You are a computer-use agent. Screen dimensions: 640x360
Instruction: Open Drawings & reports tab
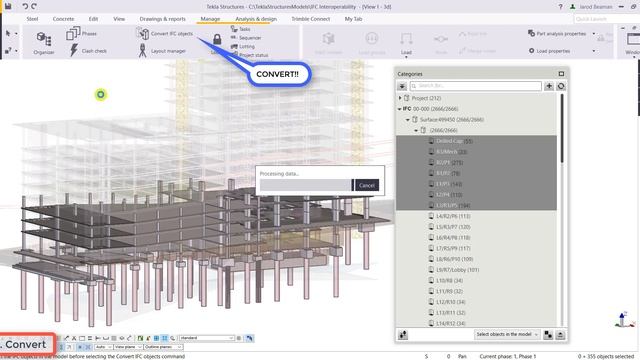coord(162,19)
